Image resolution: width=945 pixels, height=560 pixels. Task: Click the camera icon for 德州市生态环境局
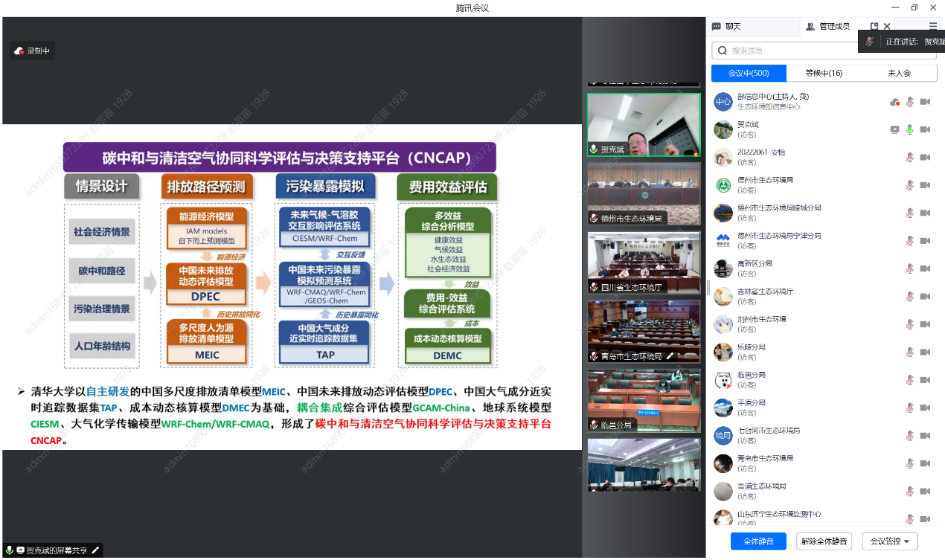coord(925,185)
